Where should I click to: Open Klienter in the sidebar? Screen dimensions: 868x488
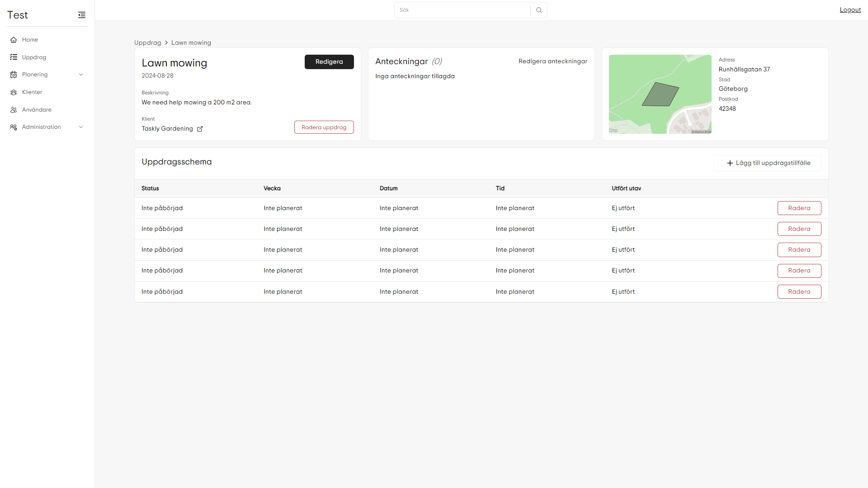(47, 92)
